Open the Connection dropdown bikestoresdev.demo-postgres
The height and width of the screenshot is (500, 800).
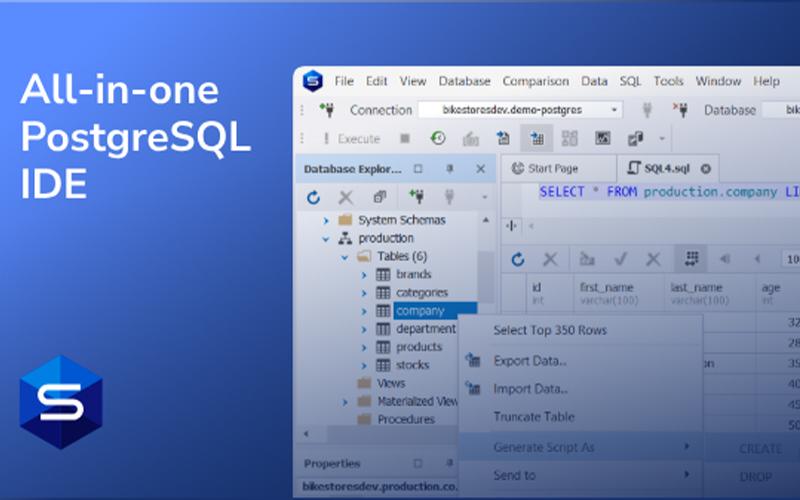point(520,110)
